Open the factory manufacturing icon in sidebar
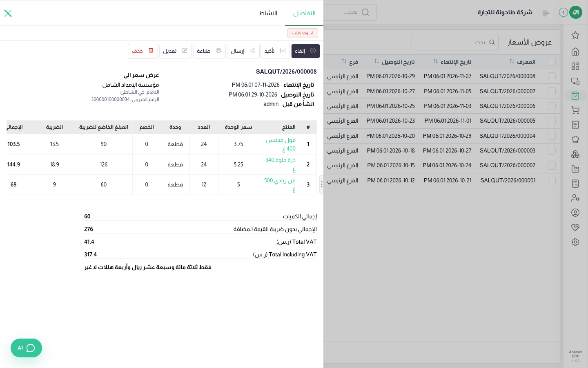The width and height of the screenshot is (588, 368). 575,169
